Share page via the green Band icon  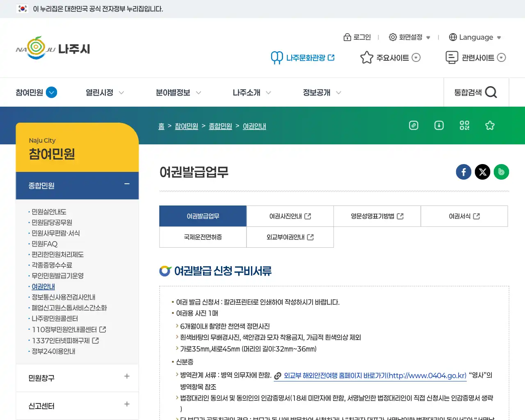(501, 172)
